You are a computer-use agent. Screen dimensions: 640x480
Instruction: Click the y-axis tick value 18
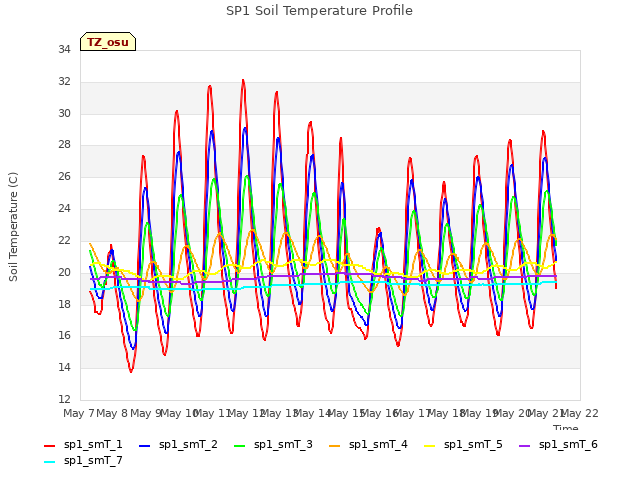click(x=64, y=304)
